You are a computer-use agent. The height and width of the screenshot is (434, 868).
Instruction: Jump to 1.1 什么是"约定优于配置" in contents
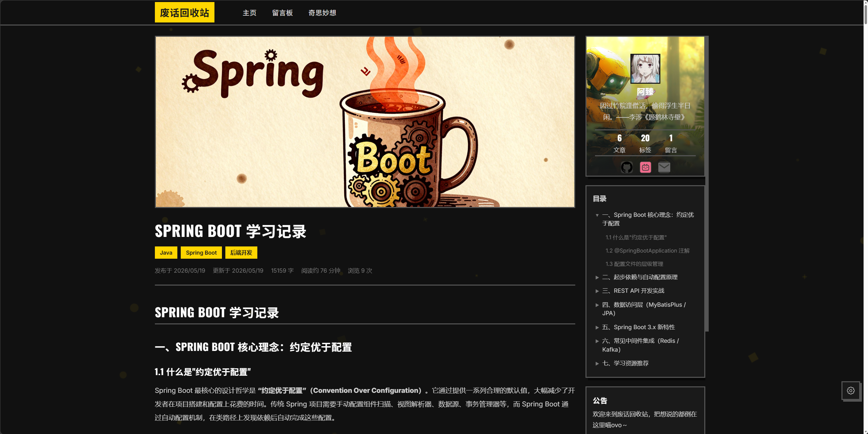coord(636,237)
